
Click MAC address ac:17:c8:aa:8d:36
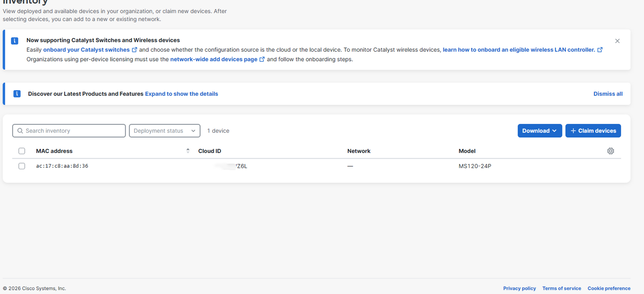(62, 166)
